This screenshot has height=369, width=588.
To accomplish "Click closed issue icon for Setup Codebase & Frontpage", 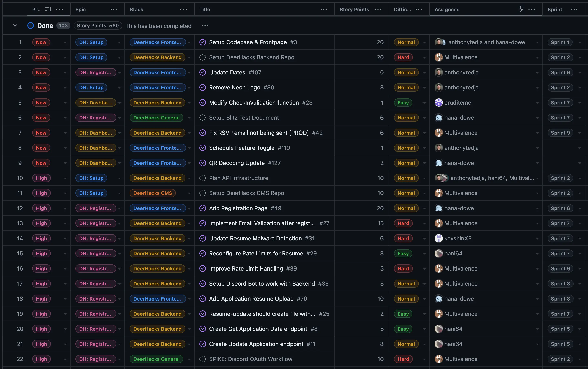I will pos(203,42).
